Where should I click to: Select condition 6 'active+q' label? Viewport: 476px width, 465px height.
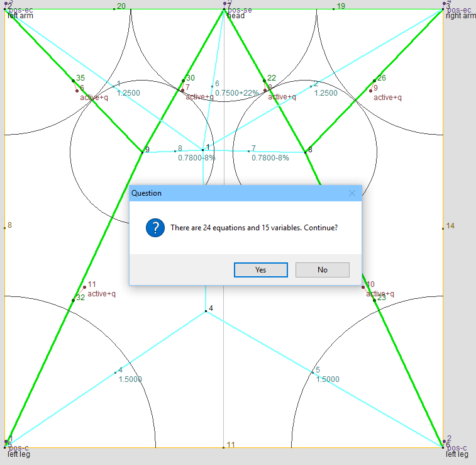(94, 98)
